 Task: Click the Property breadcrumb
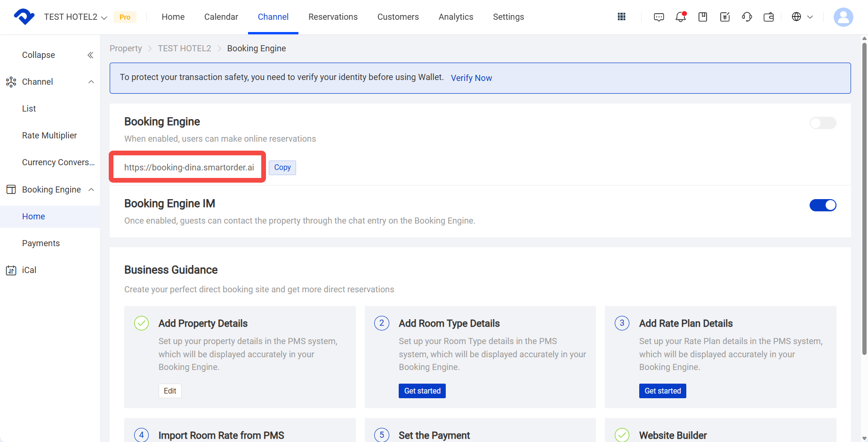coord(126,48)
